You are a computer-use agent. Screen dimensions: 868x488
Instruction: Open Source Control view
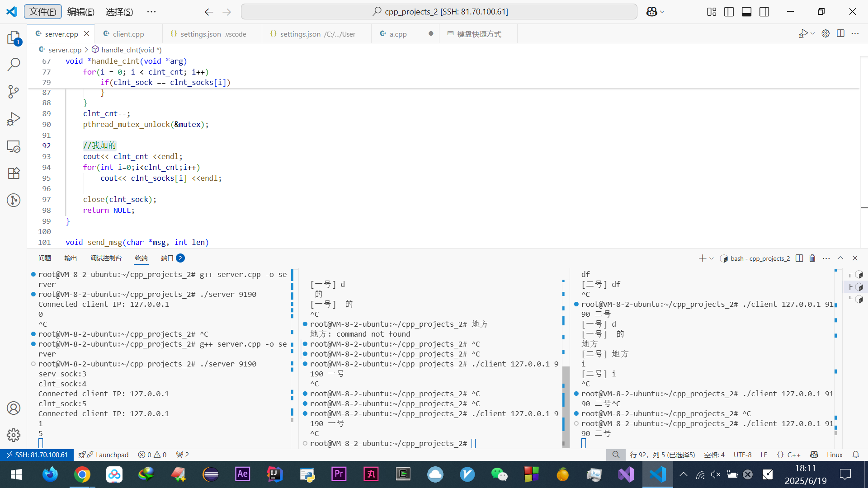tap(14, 92)
